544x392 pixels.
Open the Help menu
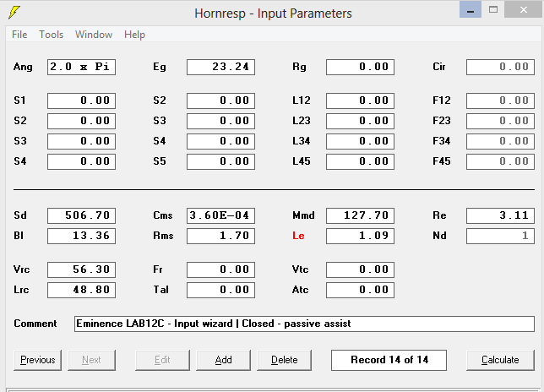tap(134, 35)
